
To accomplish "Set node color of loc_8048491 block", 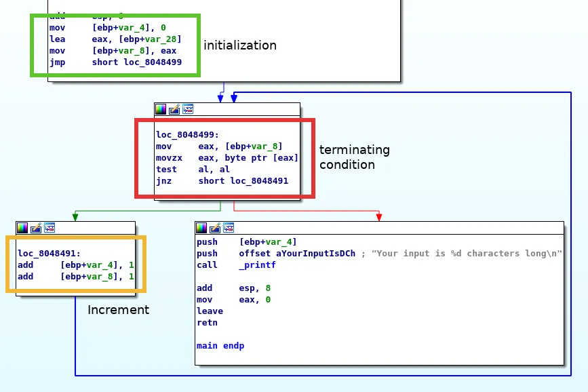I will (x=22, y=228).
